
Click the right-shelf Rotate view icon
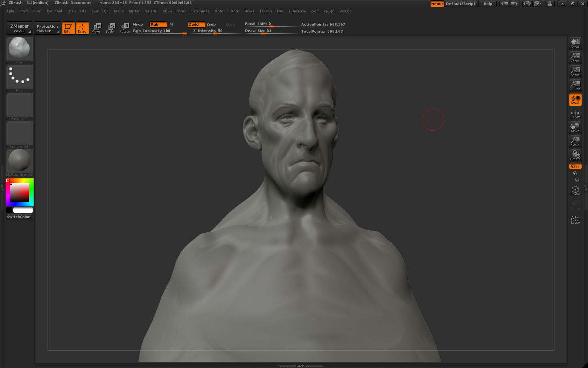pyautogui.click(x=575, y=155)
